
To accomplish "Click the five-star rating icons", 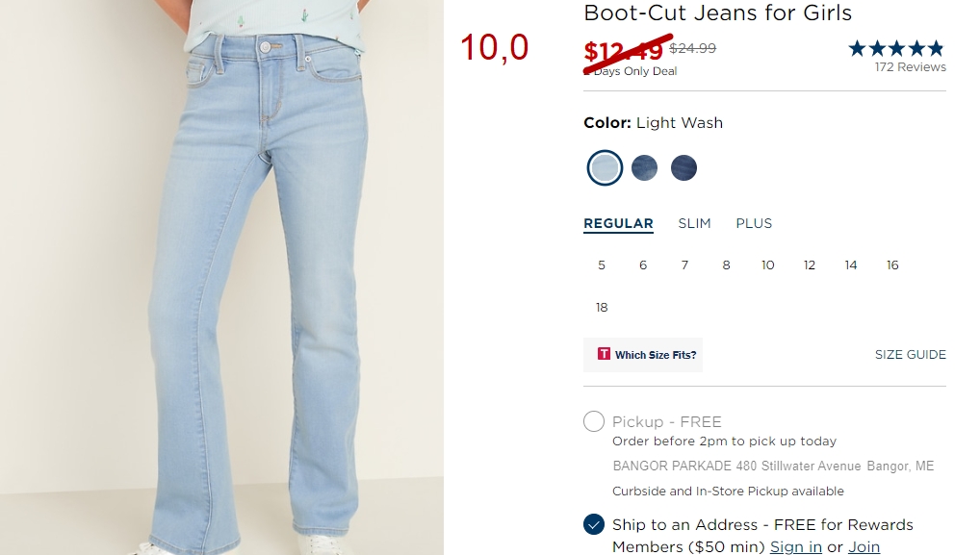I will [x=896, y=48].
